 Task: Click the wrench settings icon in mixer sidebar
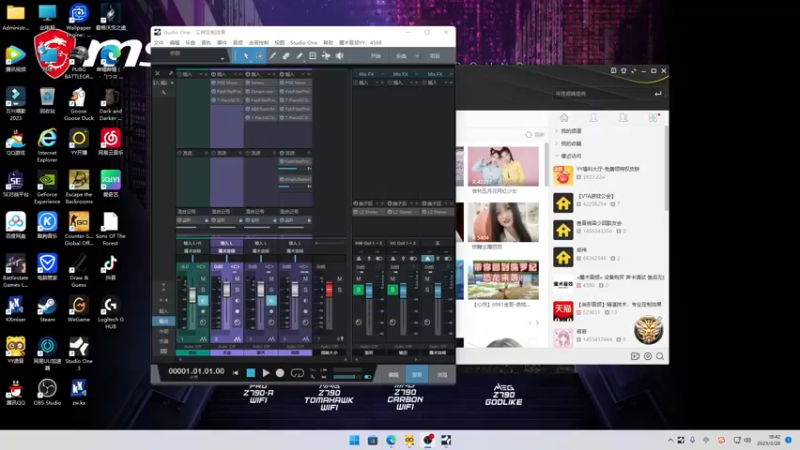coord(163,92)
